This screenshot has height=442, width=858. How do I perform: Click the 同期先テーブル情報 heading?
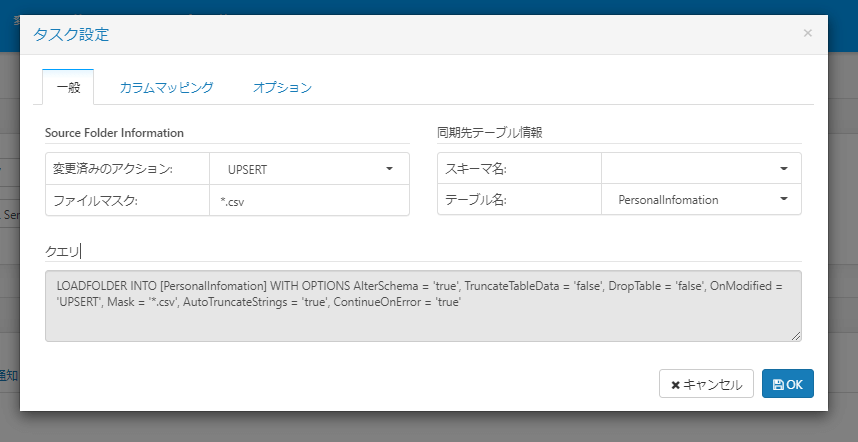[x=489, y=133]
